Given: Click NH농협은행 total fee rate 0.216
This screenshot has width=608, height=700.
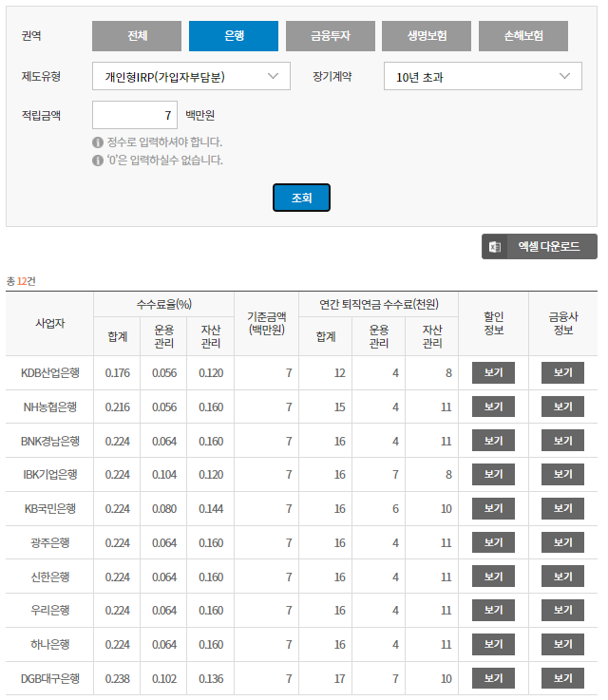Looking at the screenshot, I should coord(118,407).
